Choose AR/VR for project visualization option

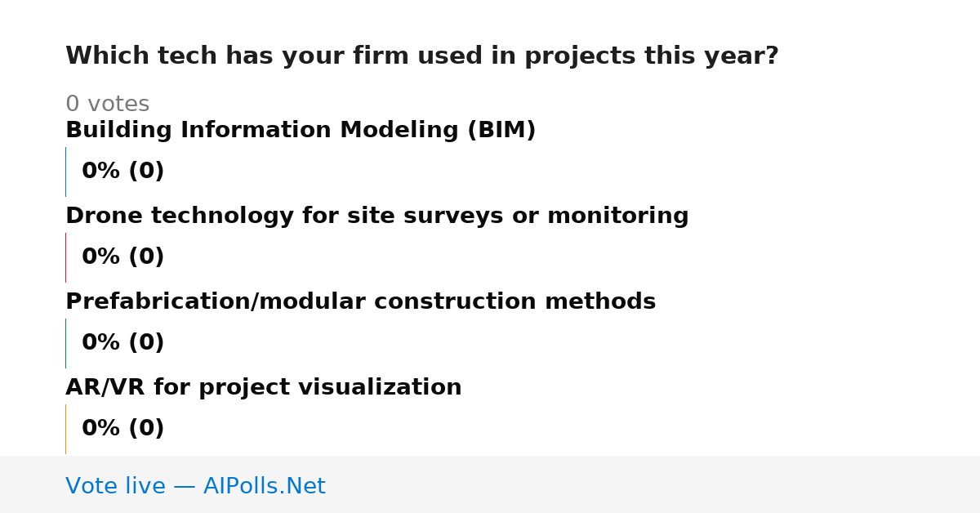[264, 388]
